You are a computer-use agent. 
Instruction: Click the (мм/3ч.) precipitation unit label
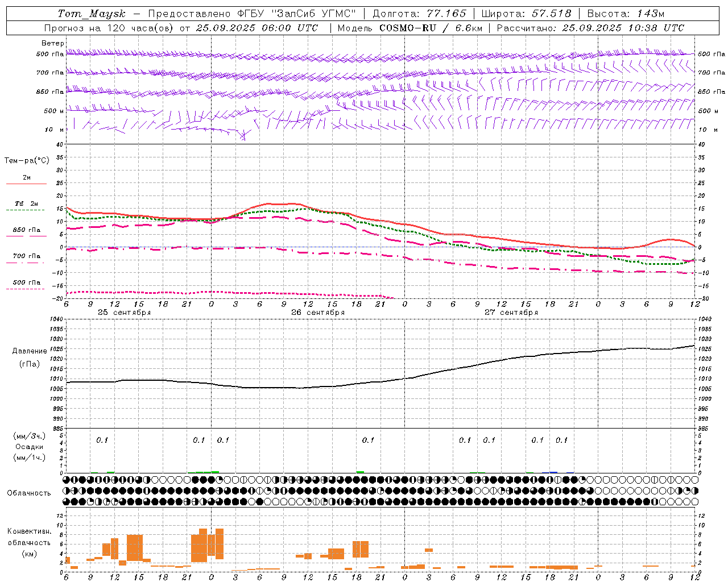pos(30,436)
